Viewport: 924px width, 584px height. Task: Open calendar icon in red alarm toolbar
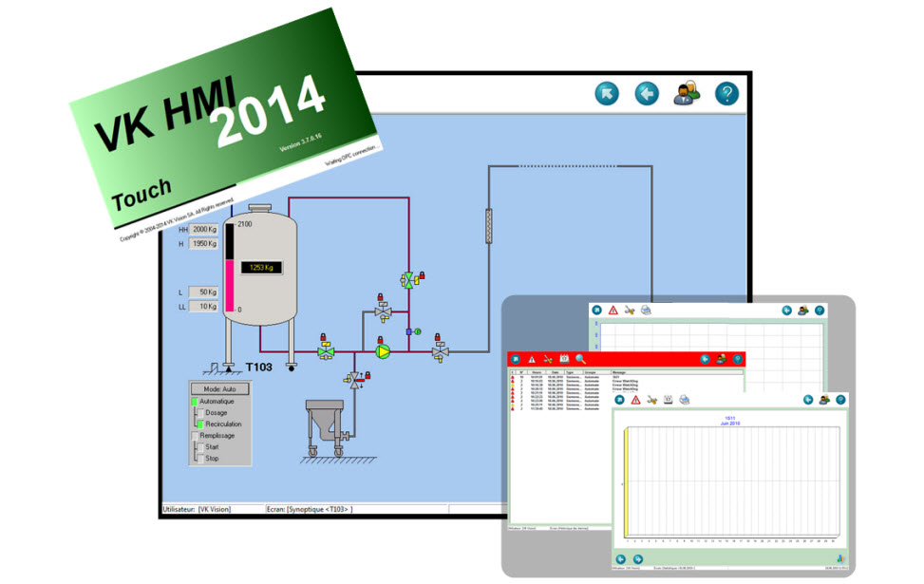tap(564, 358)
